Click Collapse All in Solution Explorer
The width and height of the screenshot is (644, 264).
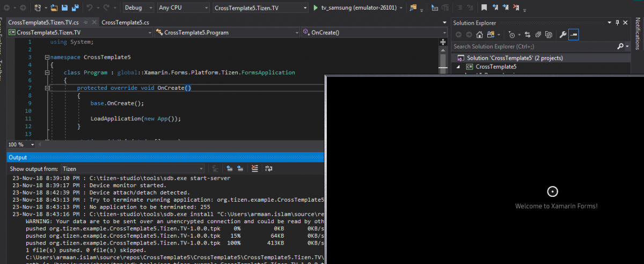(538, 35)
